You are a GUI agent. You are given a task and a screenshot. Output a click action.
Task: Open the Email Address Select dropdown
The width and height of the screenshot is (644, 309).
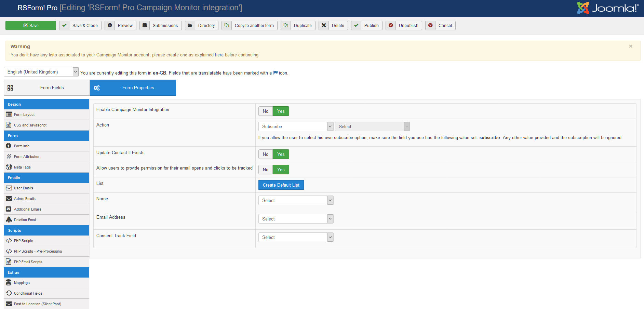(x=296, y=219)
